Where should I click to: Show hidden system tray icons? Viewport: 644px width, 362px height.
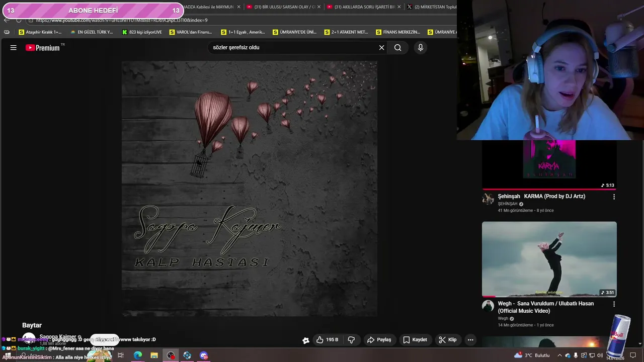coord(559,355)
